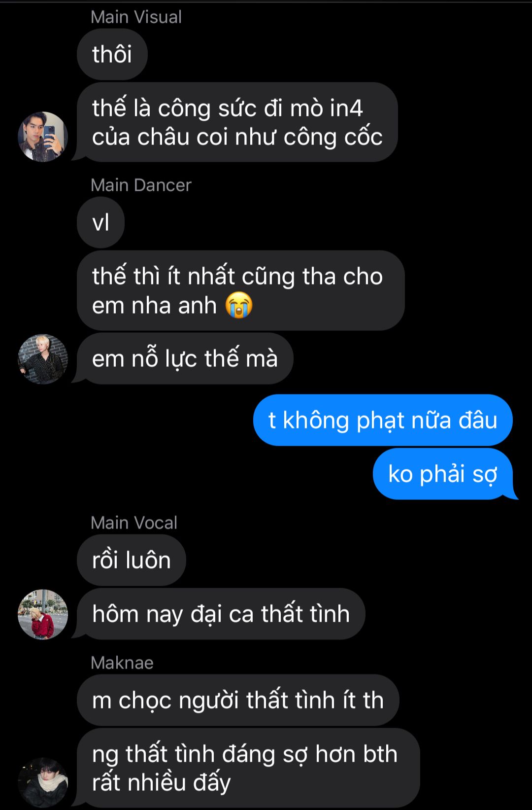Open Maknae's avatar with scarf
Viewport: 532px width, 810px height.
pos(43,782)
